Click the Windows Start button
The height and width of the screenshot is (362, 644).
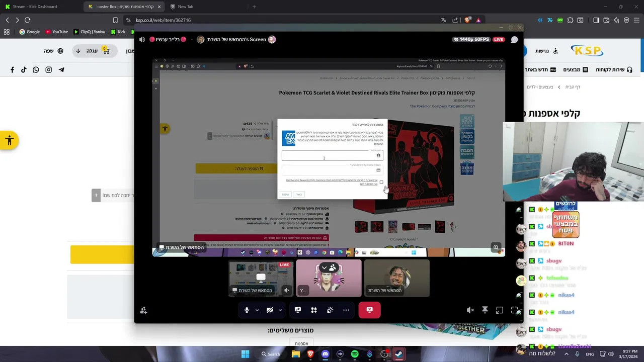point(245,354)
